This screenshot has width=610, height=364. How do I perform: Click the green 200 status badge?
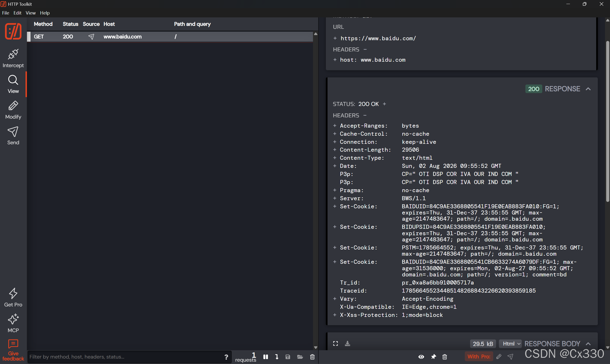[534, 89]
